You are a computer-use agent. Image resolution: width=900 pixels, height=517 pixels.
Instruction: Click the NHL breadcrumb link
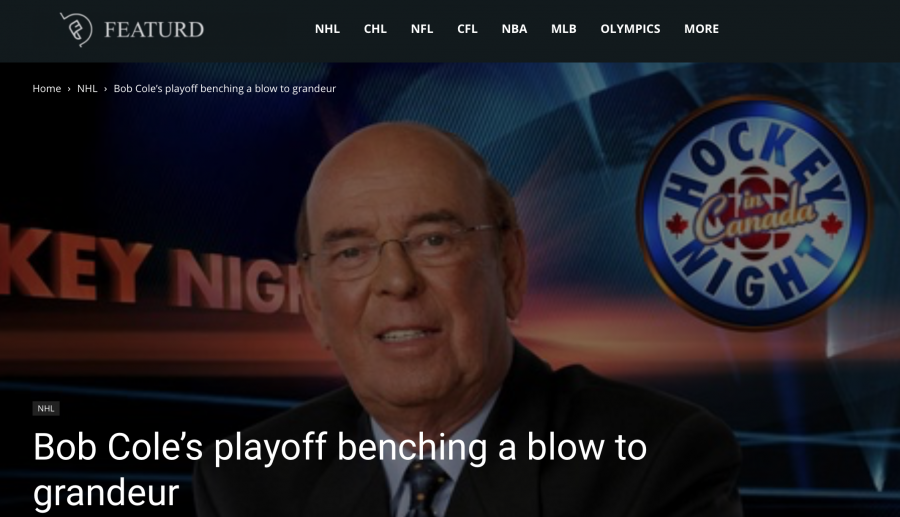87,88
